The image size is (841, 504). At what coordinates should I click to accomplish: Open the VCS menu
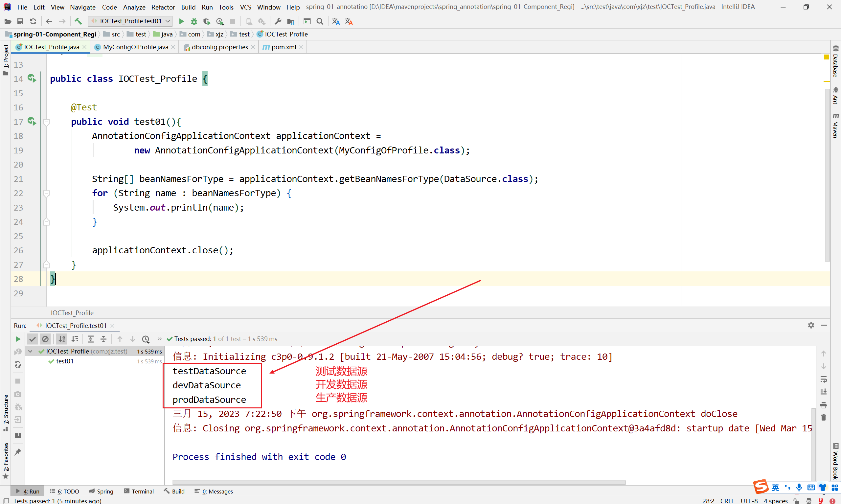(245, 7)
